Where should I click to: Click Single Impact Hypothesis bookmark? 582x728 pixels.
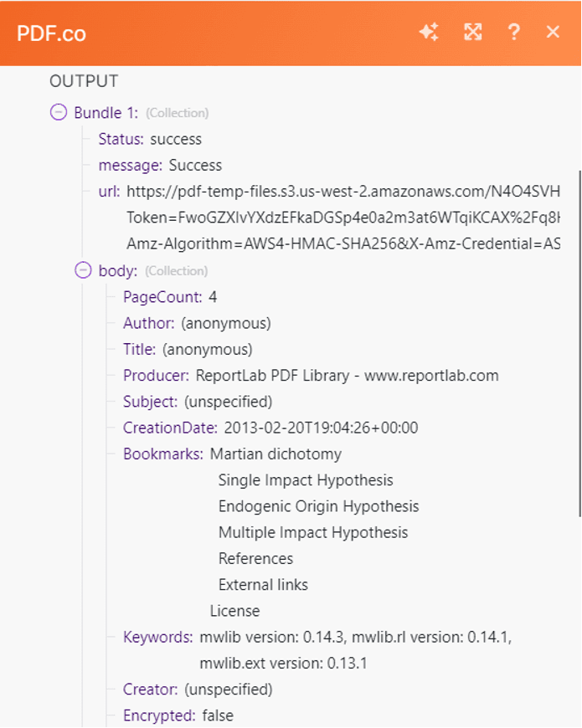(306, 480)
